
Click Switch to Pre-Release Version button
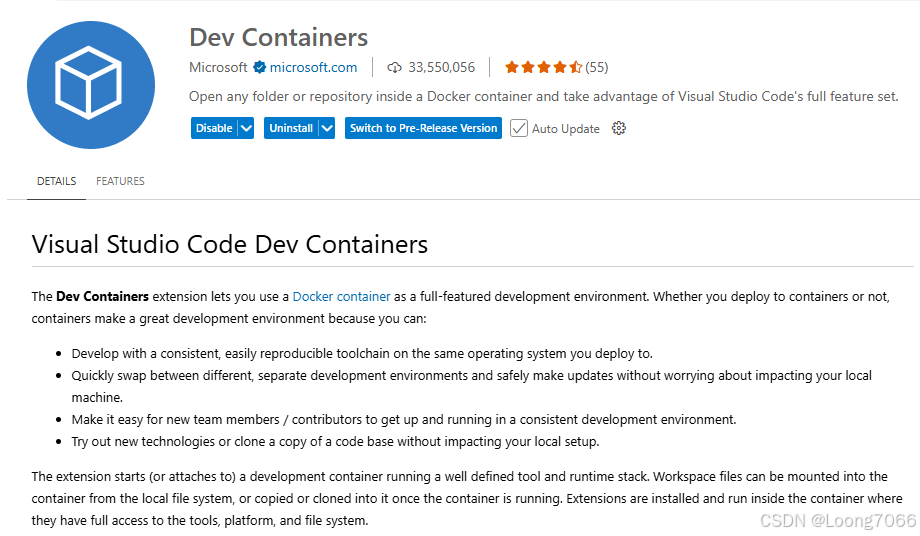click(x=423, y=128)
